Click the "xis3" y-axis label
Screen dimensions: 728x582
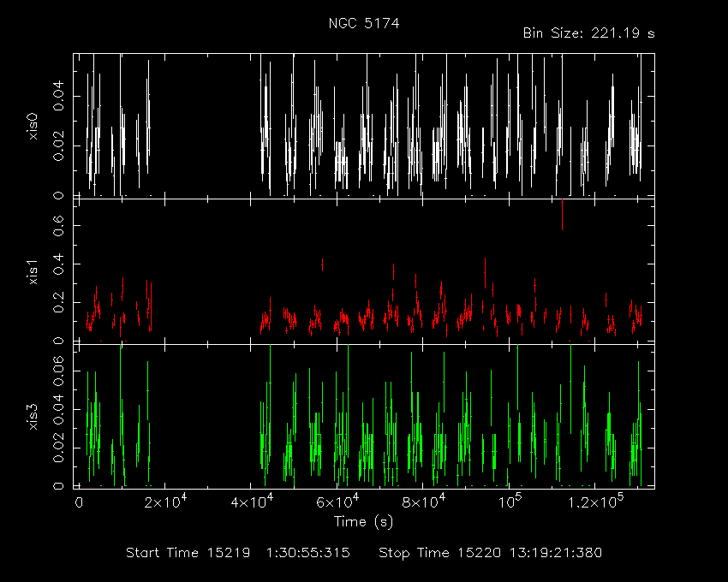click(x=33, y=417)
